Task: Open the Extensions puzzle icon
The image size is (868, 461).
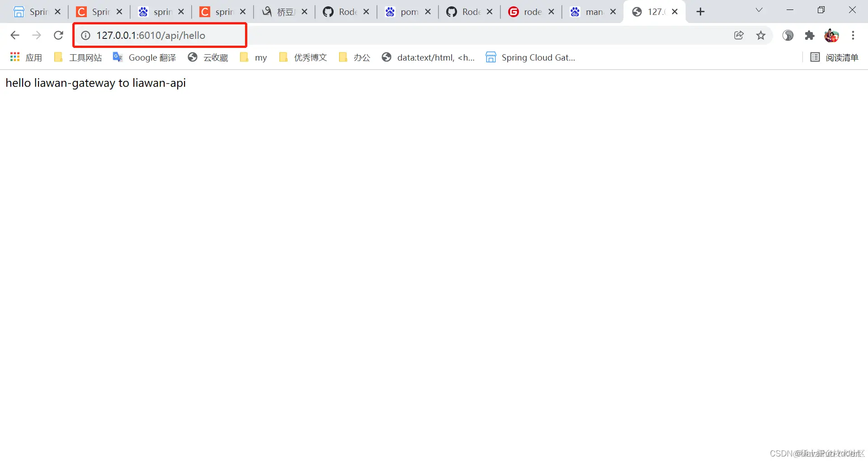Action: (x=810, y=35)
